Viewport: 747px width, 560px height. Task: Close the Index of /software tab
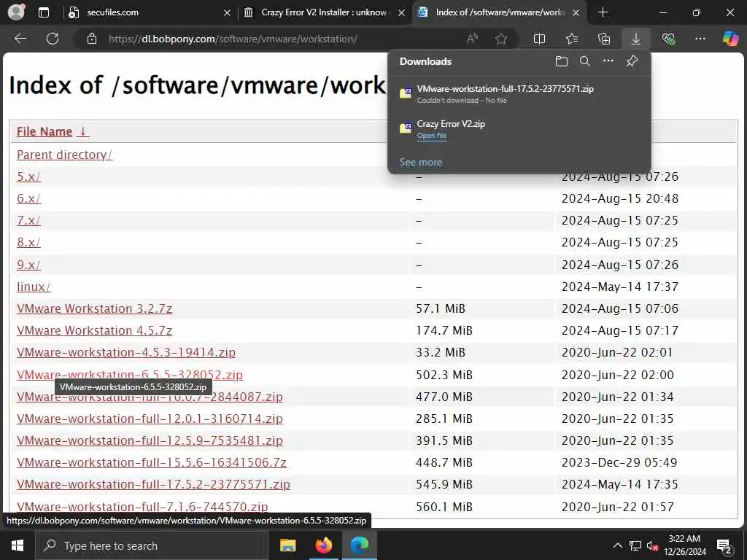(x=576, y=13)
